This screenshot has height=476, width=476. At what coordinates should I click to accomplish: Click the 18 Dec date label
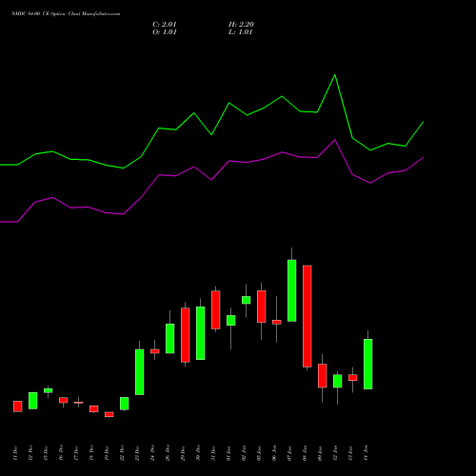click(x=91, y=453)
